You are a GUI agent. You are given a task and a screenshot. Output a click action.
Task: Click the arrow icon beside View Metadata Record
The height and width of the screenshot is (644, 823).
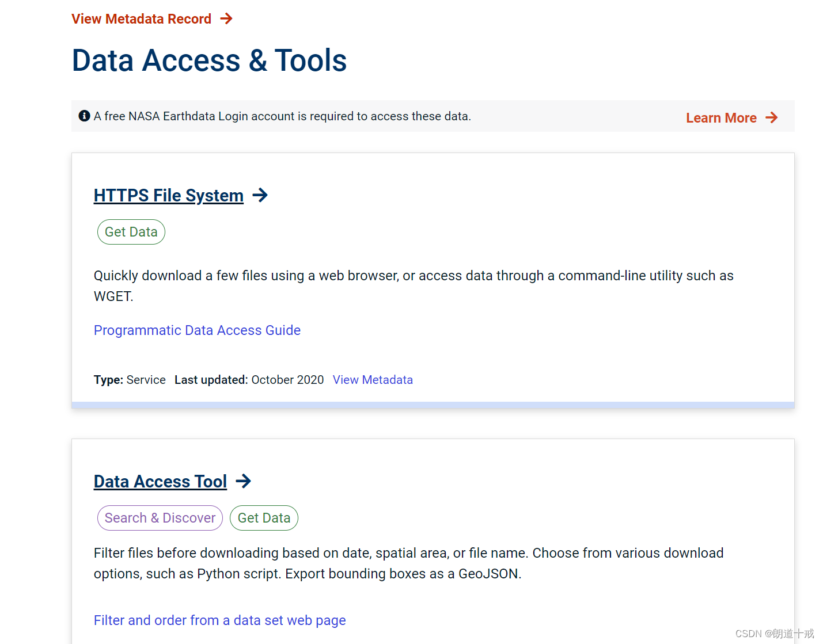tap(226, 19)
